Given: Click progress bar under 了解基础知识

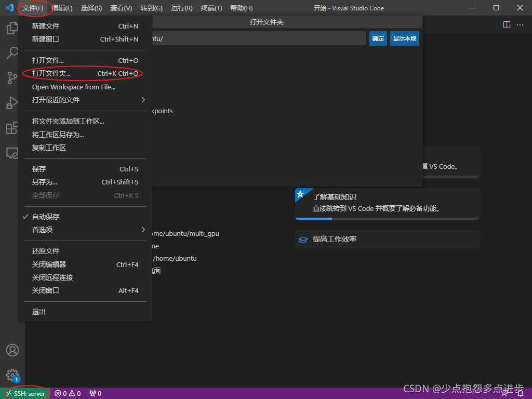Looking at the screenshot, I should [387, 219].
